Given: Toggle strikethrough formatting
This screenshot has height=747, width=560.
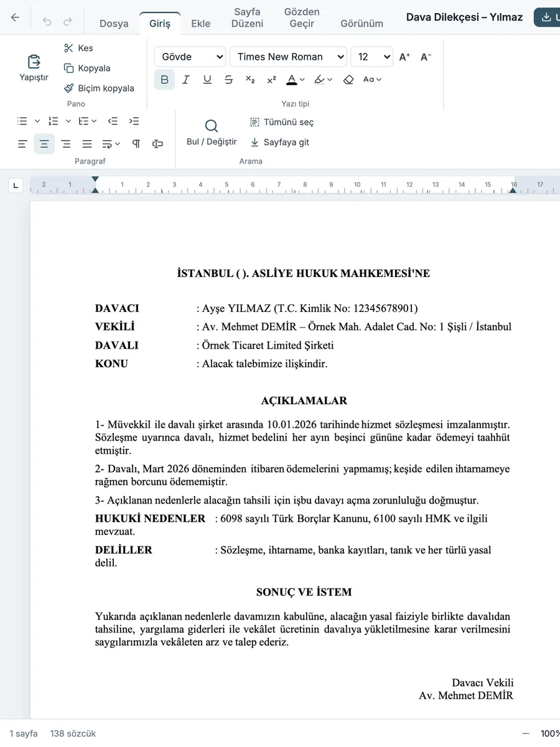Looking at the screenshot, I should 228,80.
